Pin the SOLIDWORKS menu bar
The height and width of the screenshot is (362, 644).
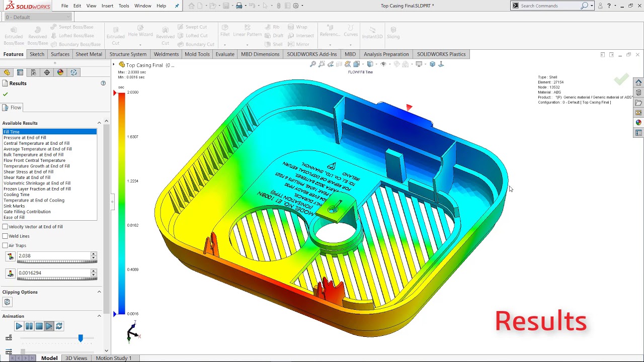[177, 6]
